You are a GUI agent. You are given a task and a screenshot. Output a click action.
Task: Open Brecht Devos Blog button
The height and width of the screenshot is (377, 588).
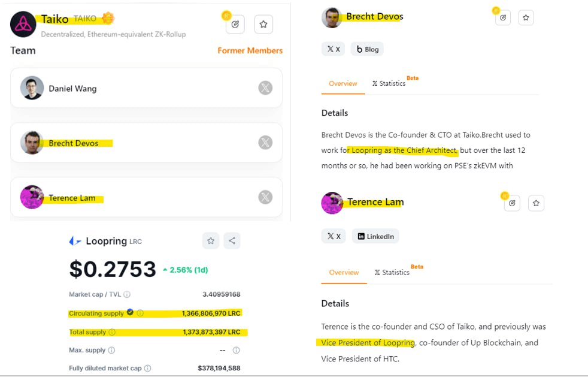pos(367,49)
